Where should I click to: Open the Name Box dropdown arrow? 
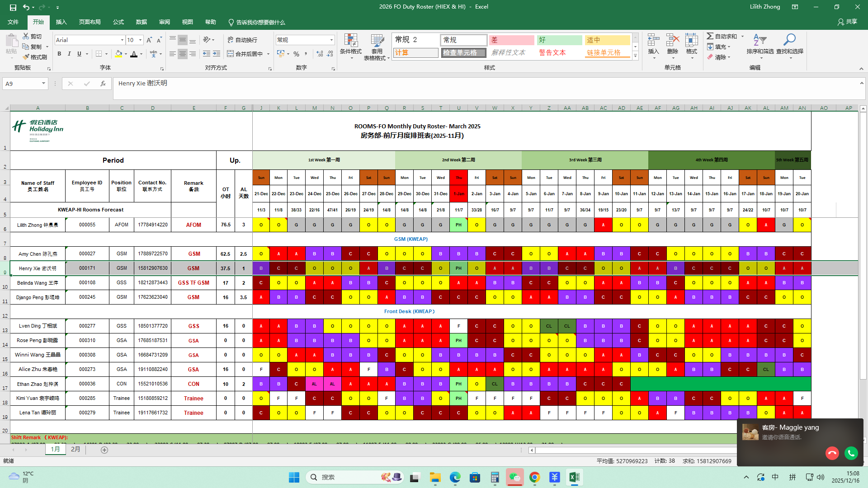pos(43,84)
